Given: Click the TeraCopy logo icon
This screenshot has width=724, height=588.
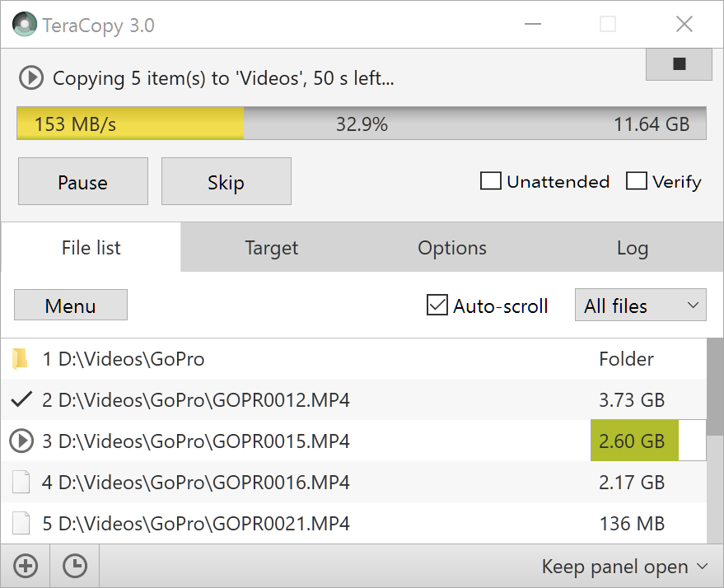Looking at the screenshot, I should pyautogui.click(x=25, y=24).
